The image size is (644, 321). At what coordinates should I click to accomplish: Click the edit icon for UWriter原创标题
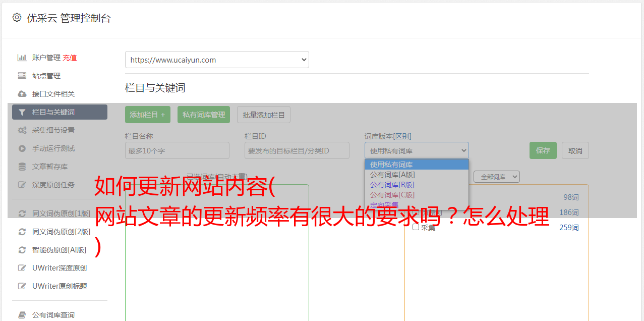coord(22,286)
